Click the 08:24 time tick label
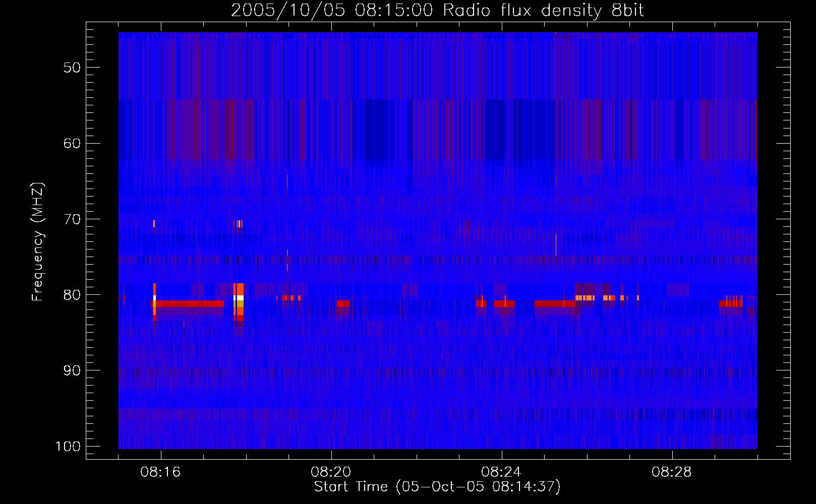 coord(502,472)
